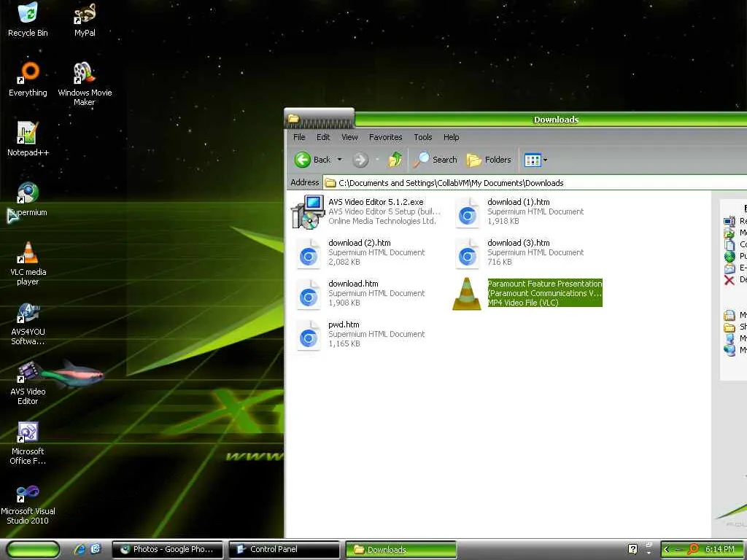The width and height of the screenshot is (747, 560).
Task: Select the Notepad++ desktop icon
Action: coord(28,139)
